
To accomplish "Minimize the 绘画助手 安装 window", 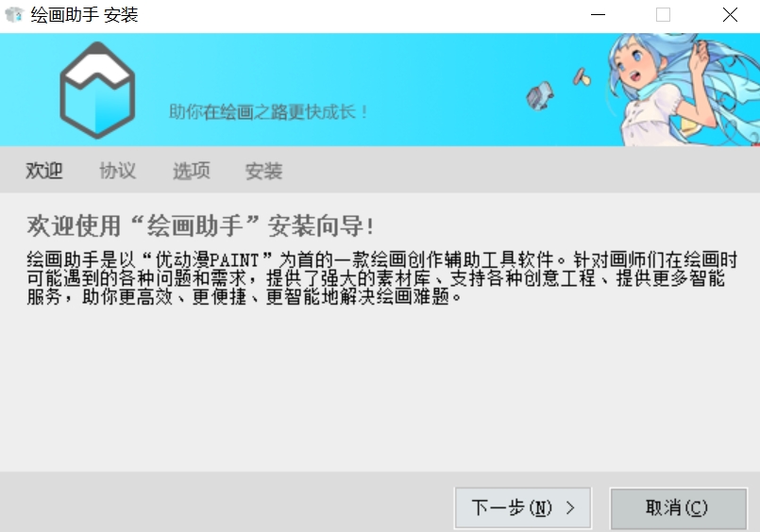I will pyautogui.click(x=599, y=14).
